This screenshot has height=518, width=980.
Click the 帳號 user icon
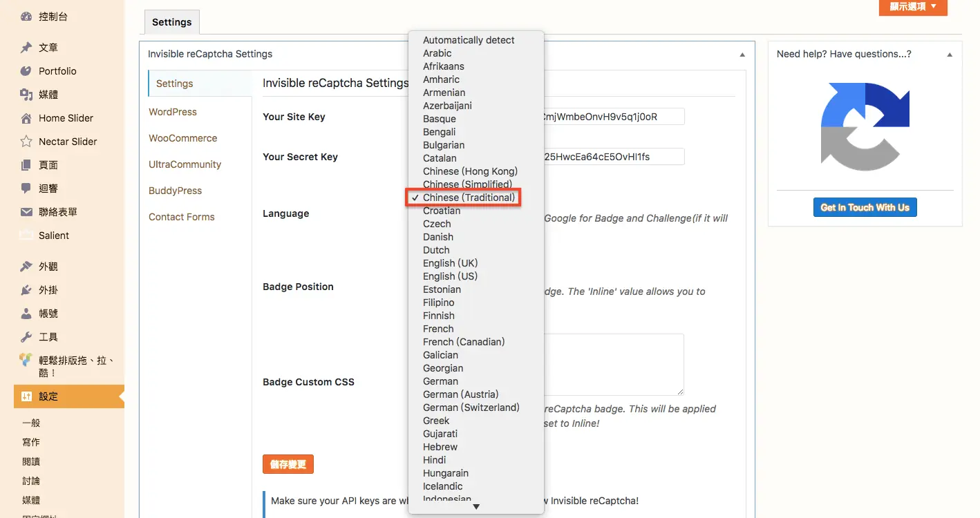tap(26, 314)
